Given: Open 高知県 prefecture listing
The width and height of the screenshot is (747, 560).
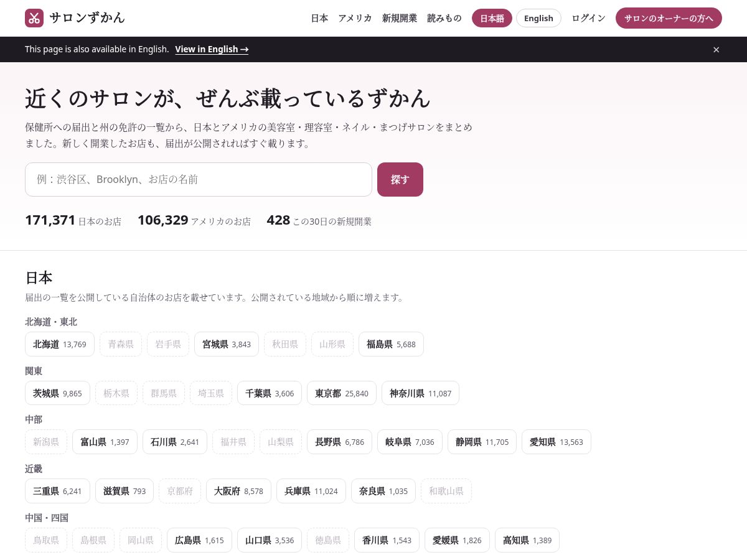Looking at the screenshot, I should point(527,540).
